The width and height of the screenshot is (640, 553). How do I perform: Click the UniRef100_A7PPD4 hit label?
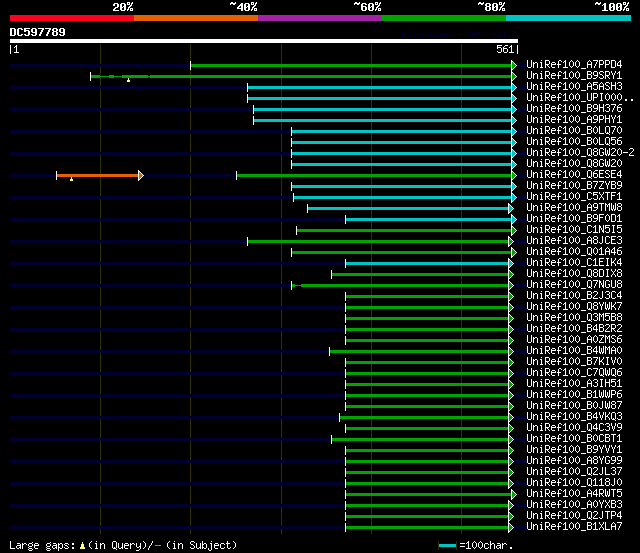coord(574,64)
